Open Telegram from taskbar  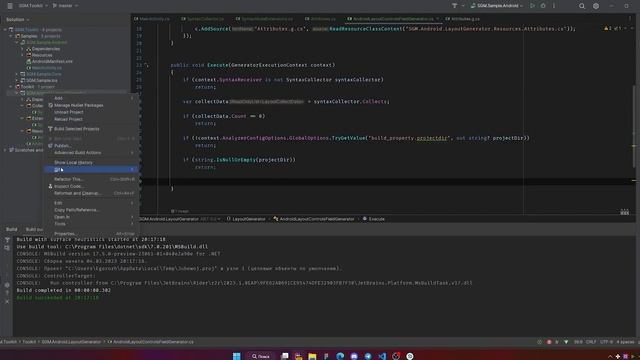point(368,356)
